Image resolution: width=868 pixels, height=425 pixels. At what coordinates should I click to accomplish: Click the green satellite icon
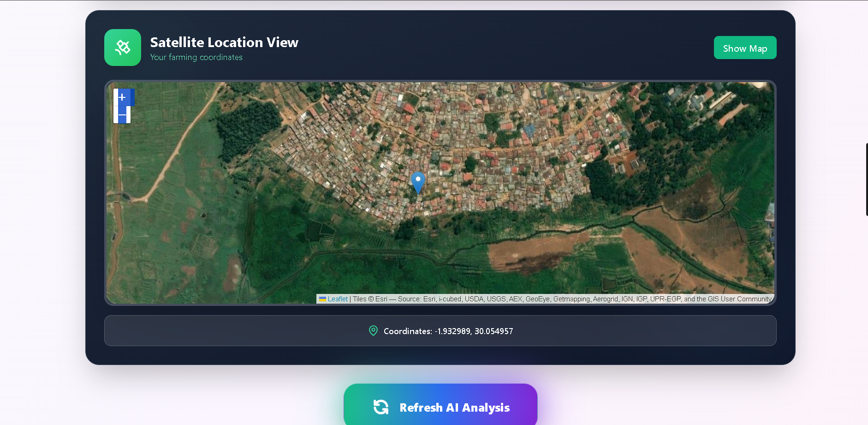(123, 48)
